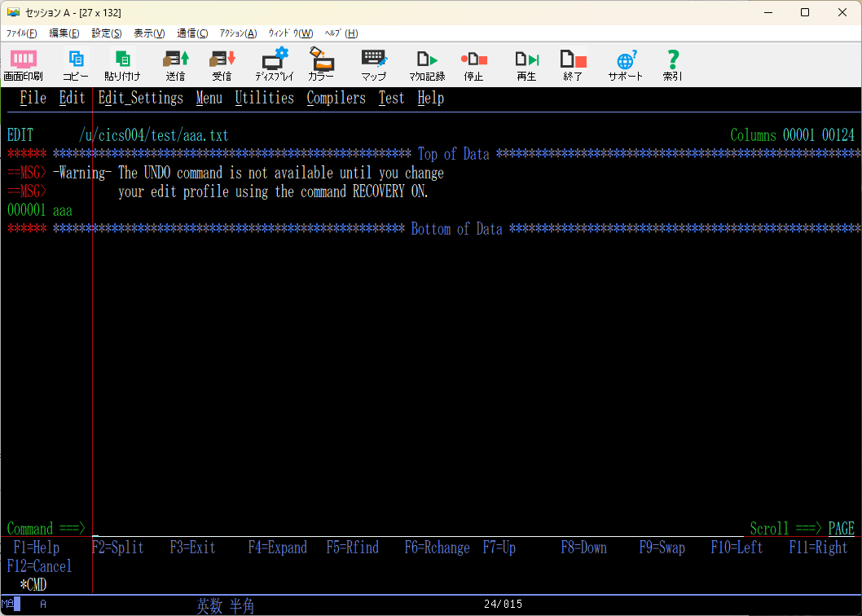862x616 pixels.
Task: Open the ウィンドウ(W) menu
Action: pos(290,33)
